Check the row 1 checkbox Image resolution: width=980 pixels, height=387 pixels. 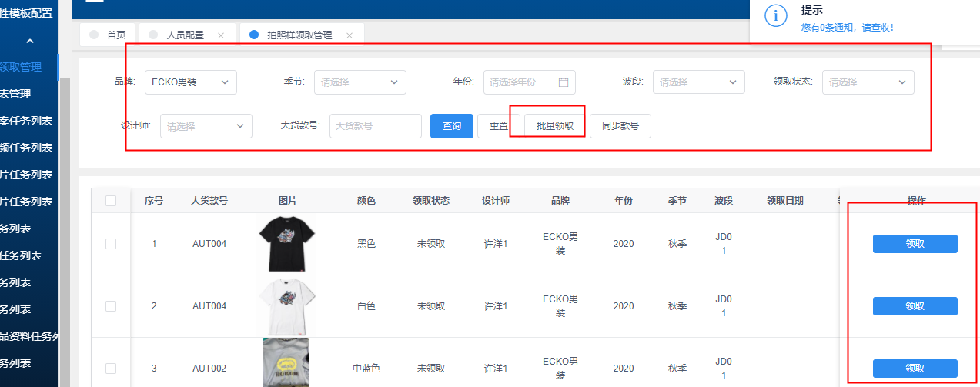point(111,244)
